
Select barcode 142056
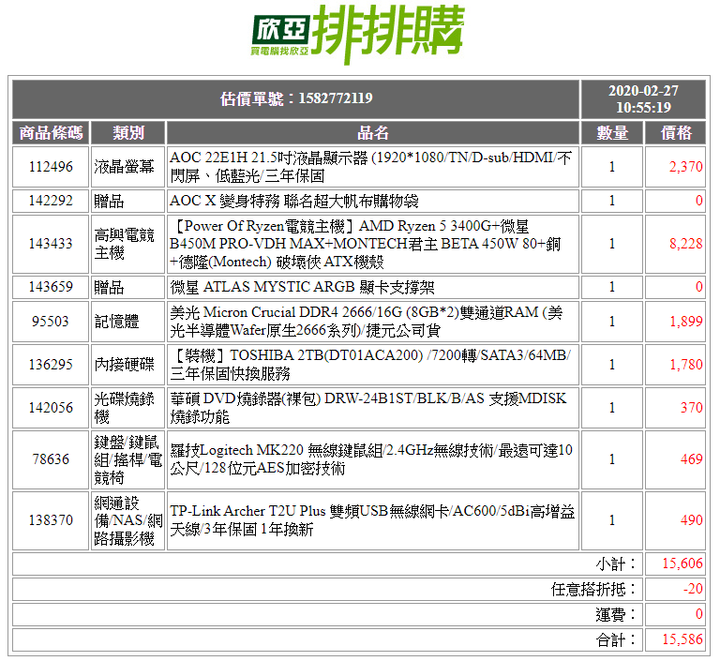(x=51, y=408)
